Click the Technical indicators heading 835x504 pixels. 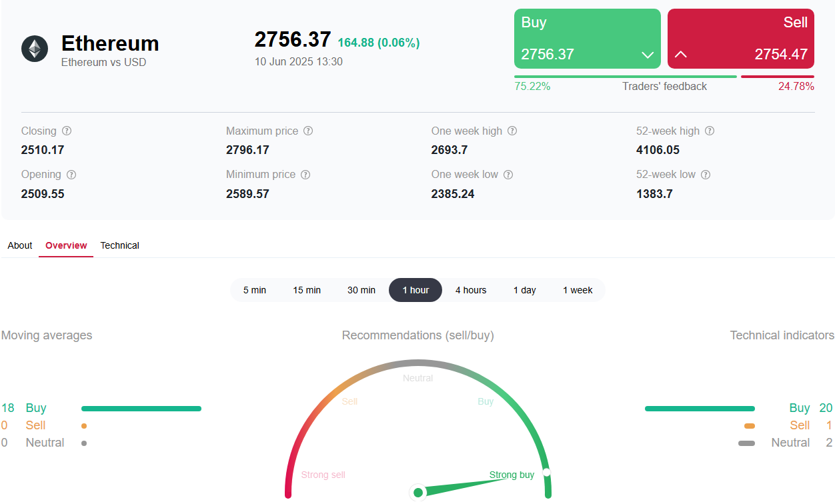coord(782,335)
